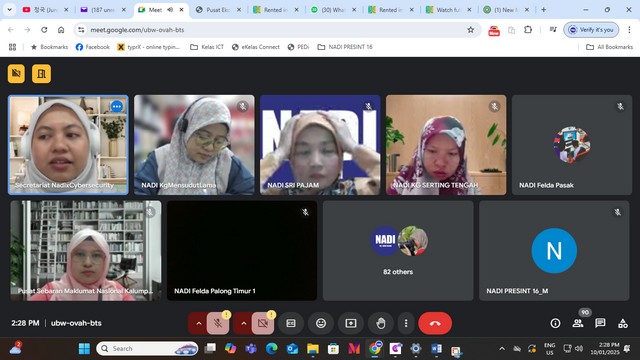Screen dimensions: 640x360
Task: Open the emoji reactions button
Action: tap(321, 323)
